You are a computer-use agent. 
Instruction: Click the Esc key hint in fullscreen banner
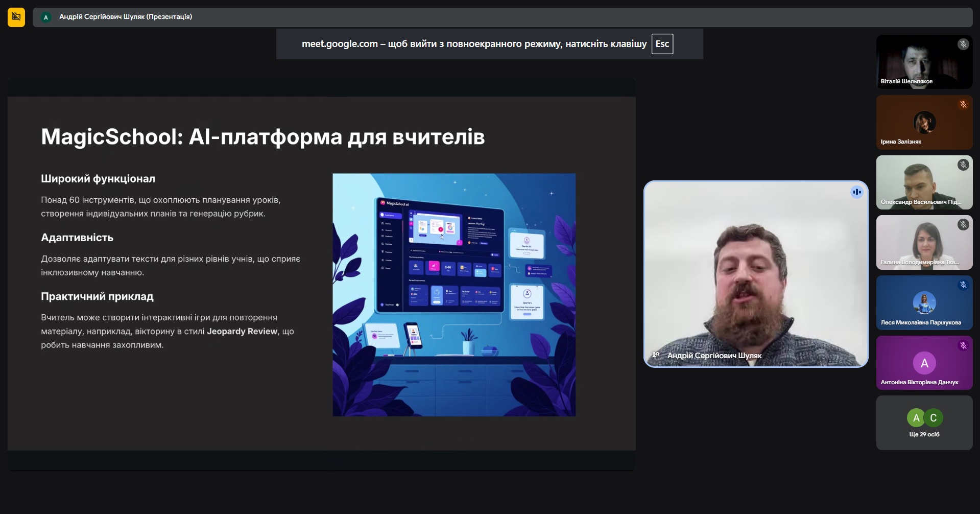pos(662,44)
